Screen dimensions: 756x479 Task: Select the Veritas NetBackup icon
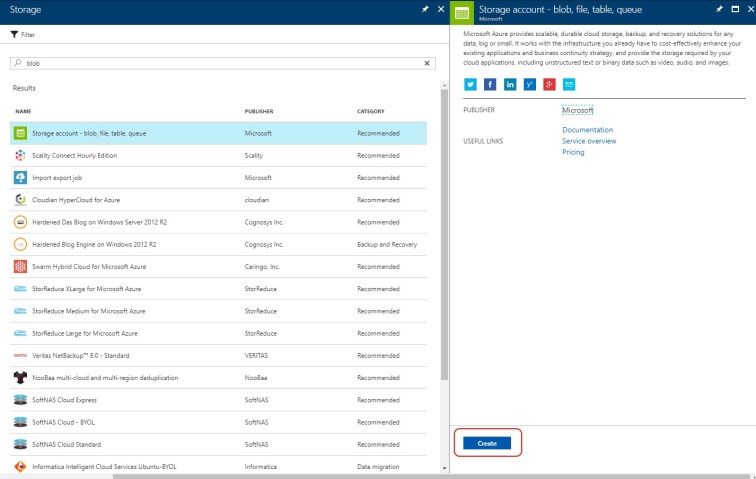20,355
